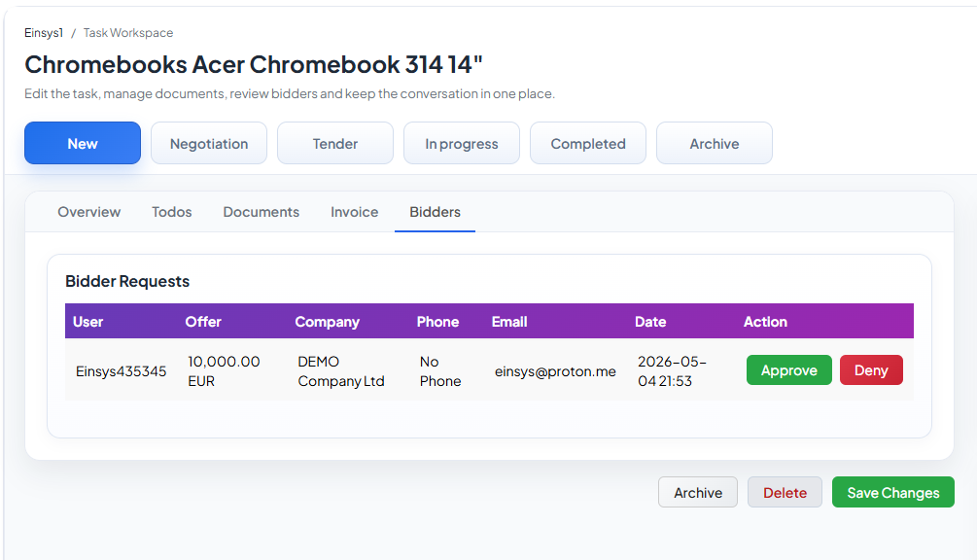Deny the Einsys435345 bidder request
This screenshot has height=560, width=977.
(x=871, y=370)
